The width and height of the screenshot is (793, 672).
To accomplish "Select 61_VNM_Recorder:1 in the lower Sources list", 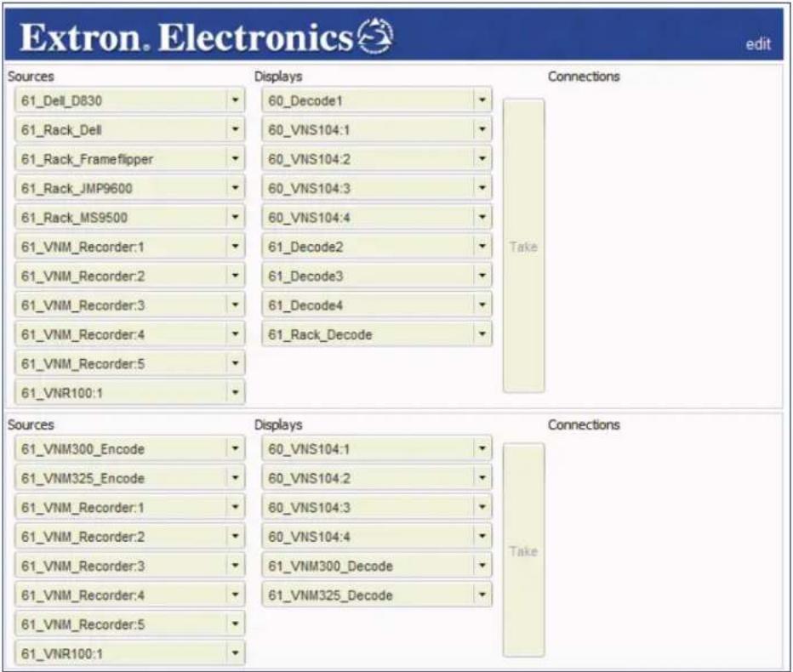I will click(x=129, y=507).
